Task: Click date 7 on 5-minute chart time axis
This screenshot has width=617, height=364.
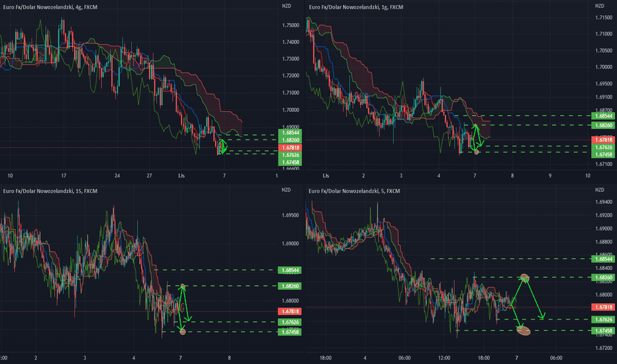Action: coord(516,358)
